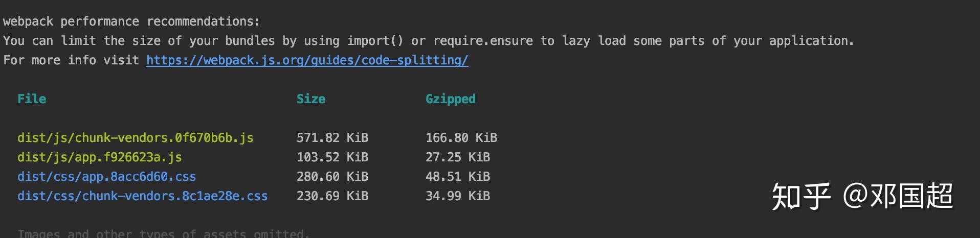Select the dist/css/app.8acc6d60.css file path

(x=106, y=177)
